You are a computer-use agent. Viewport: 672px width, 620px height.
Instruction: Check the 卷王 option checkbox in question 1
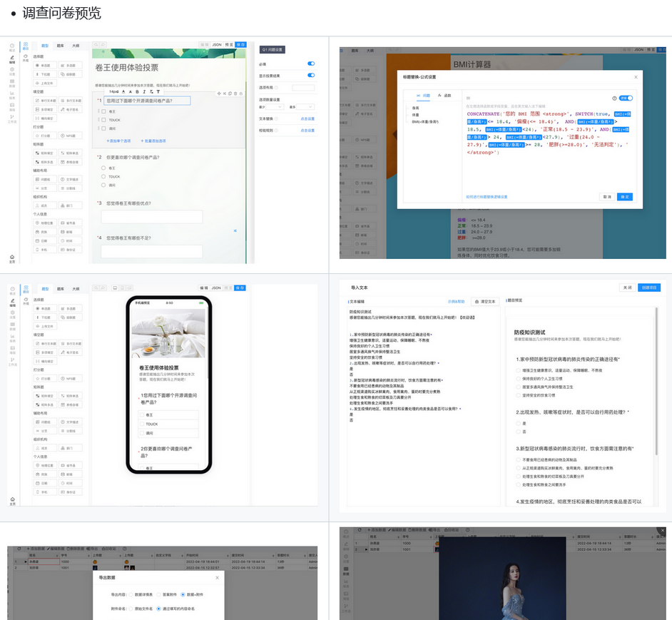click(103, 111)
